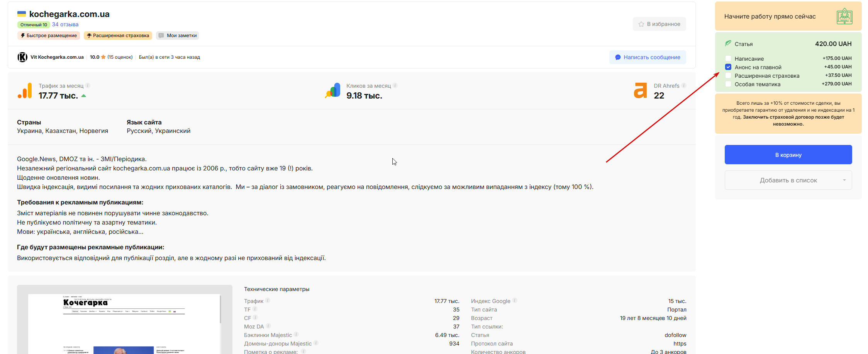Open the info icon beside Moz DA
The width and height of the screenshot is (868, 354).
pos(268,326)
